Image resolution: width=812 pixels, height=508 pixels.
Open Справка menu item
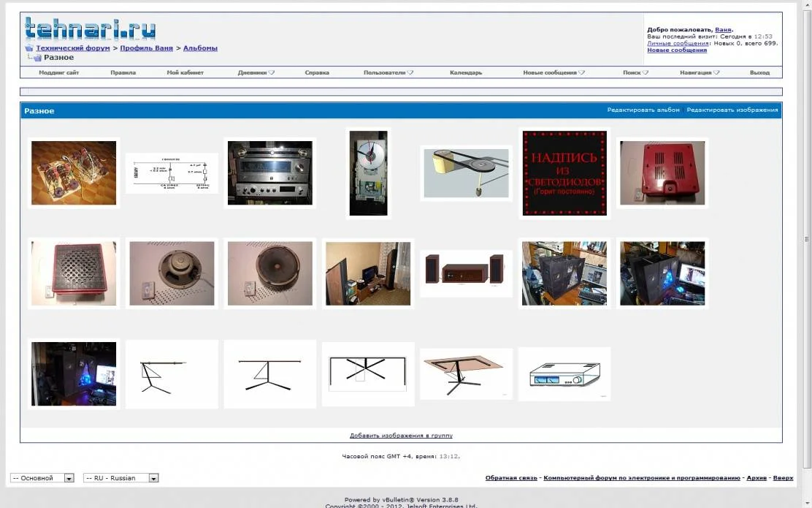(x=317, y=72)
